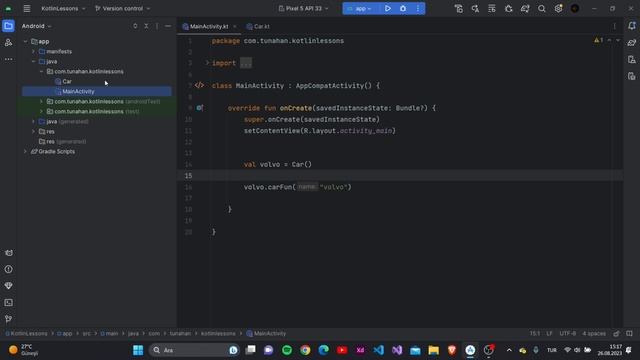The width and height of the screenshot is (640, 360).
Task: Open Search Everywhere magnifier icon
Action: 542,8
